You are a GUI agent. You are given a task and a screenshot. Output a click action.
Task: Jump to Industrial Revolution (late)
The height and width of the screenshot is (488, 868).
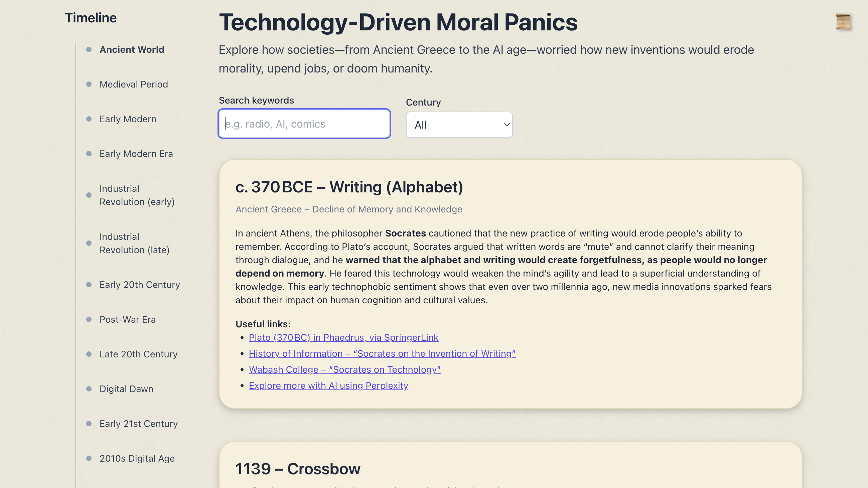click(x=134, y=243)
